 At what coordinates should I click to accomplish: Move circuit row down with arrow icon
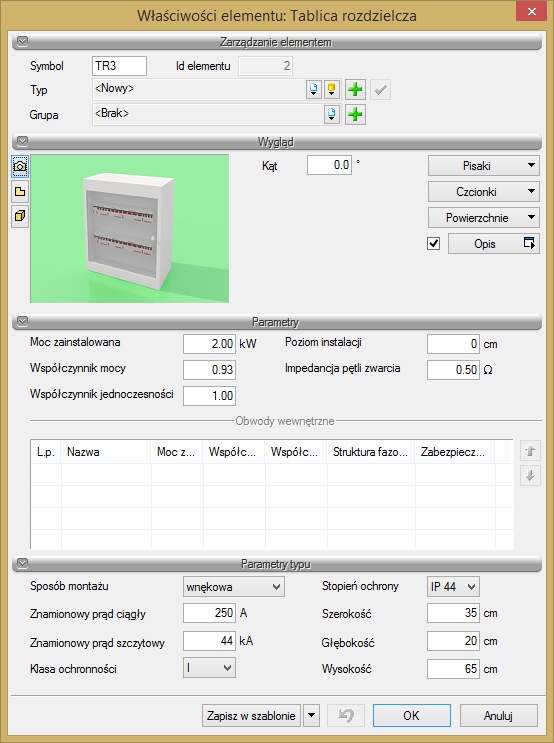530,475
